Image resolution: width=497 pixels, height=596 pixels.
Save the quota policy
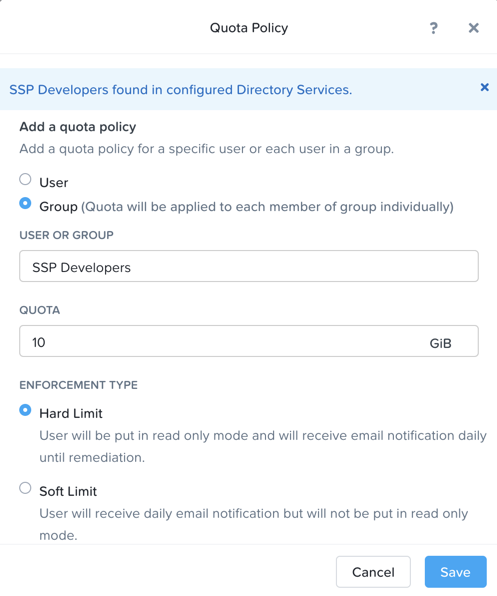coord(456,572)
